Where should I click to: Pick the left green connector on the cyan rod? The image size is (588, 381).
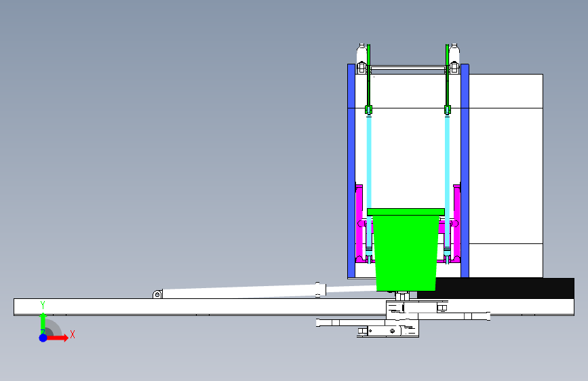[x=369, y=110]
